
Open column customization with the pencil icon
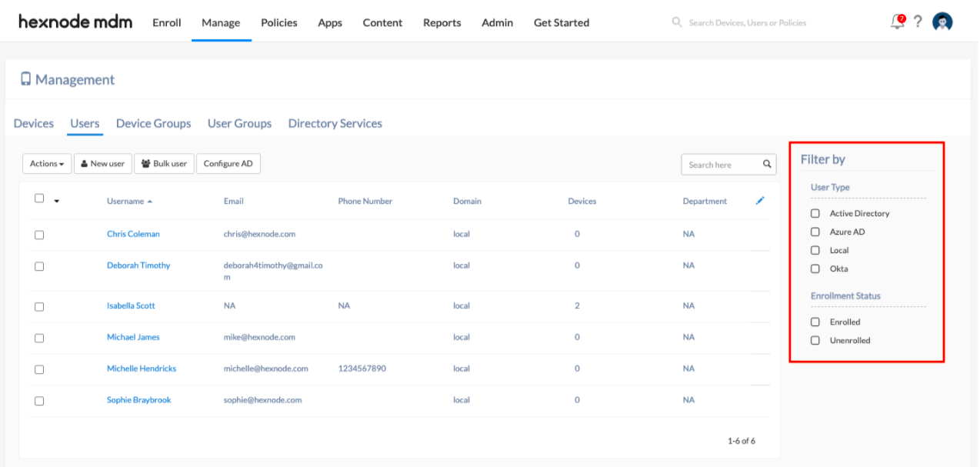click(x=760, y=201)
